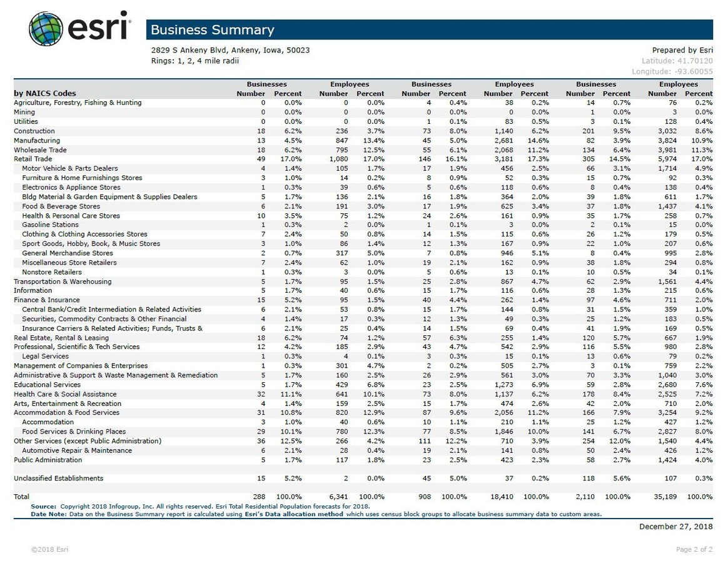
Task: Select the "Public Administration" row label
Action: (48, 460)
